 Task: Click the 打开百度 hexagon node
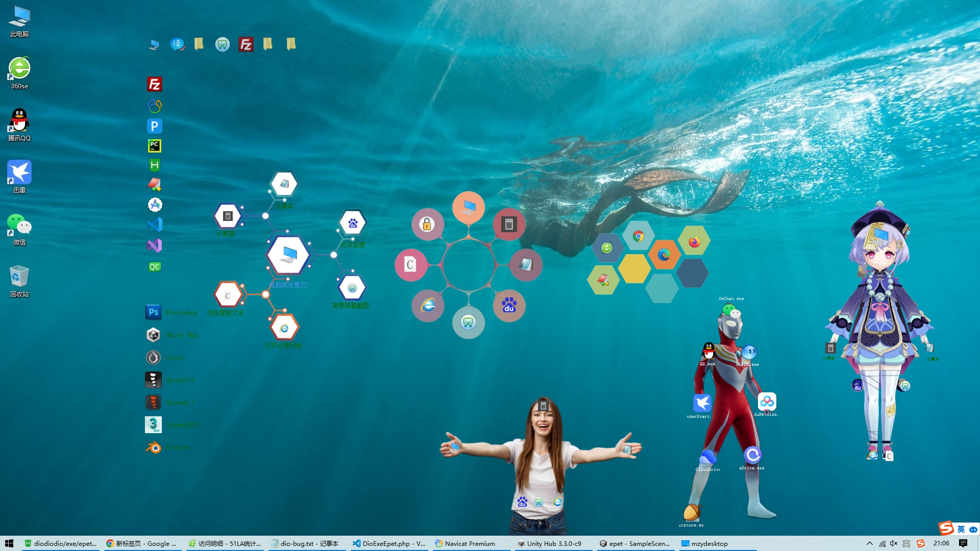(x=352, y=223)
